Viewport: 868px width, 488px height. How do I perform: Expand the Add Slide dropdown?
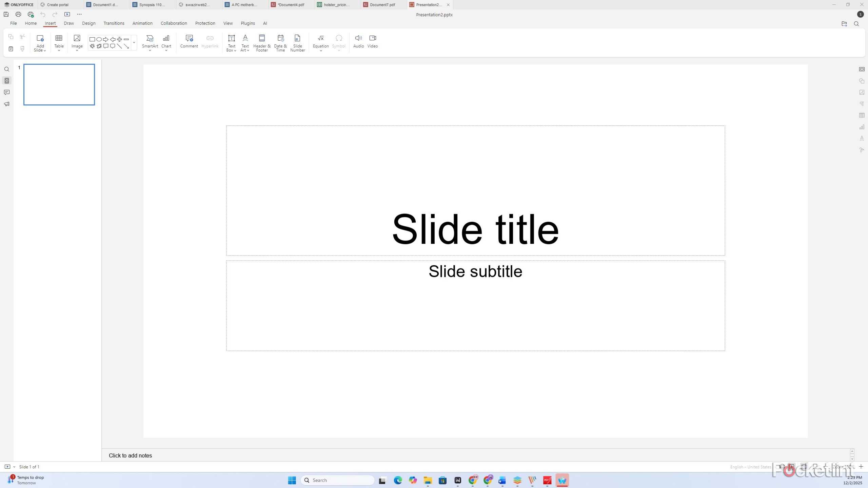40,50
